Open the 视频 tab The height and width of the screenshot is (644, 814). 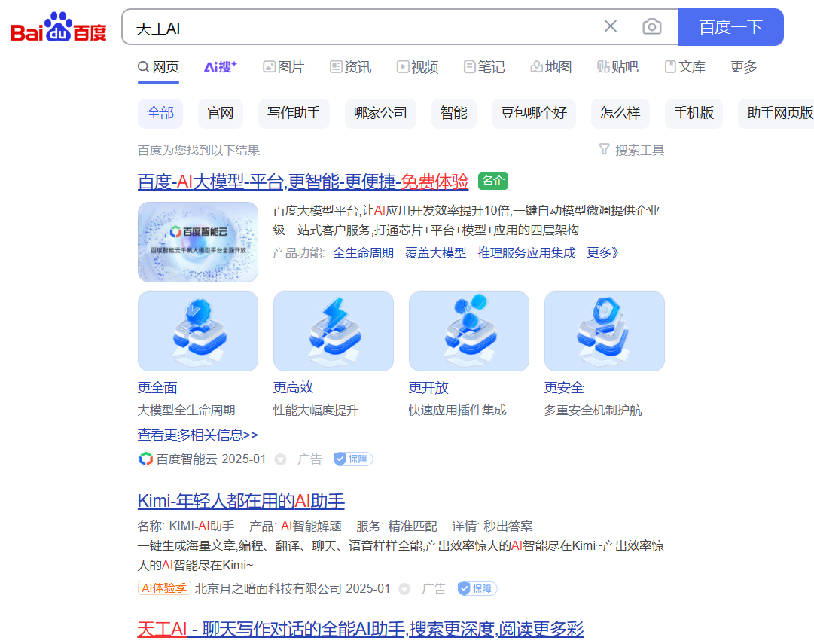(417, 67)
